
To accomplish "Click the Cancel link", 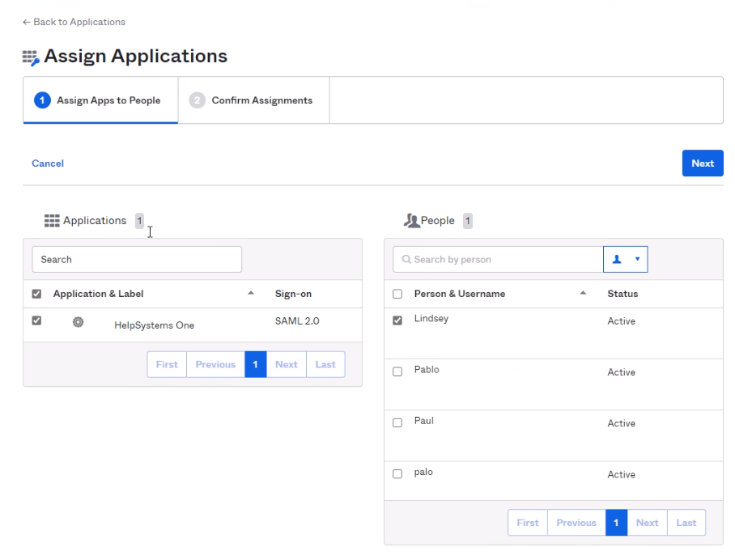I will click(x=48, y=163).
